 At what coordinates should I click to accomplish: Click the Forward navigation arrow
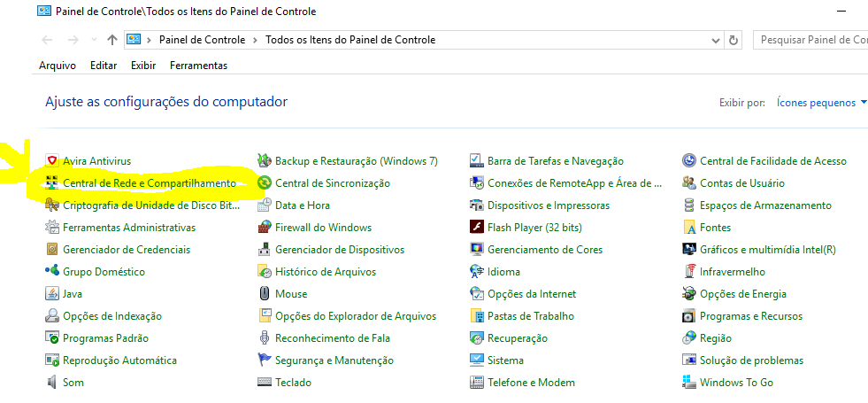point(73,40)
